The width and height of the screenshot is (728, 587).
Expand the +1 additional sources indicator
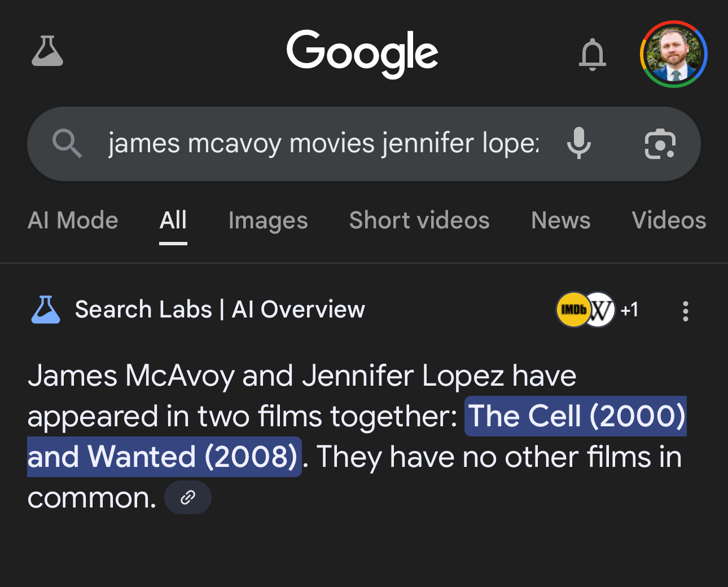coord(630,310)
